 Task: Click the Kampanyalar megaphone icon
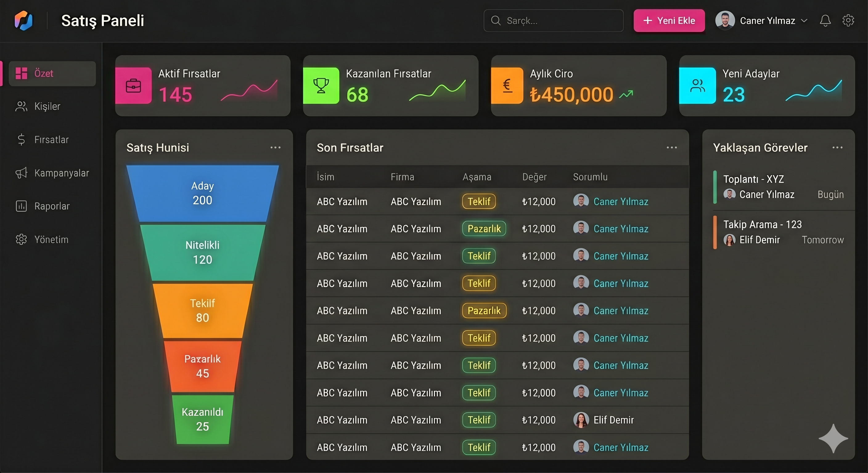21,173
